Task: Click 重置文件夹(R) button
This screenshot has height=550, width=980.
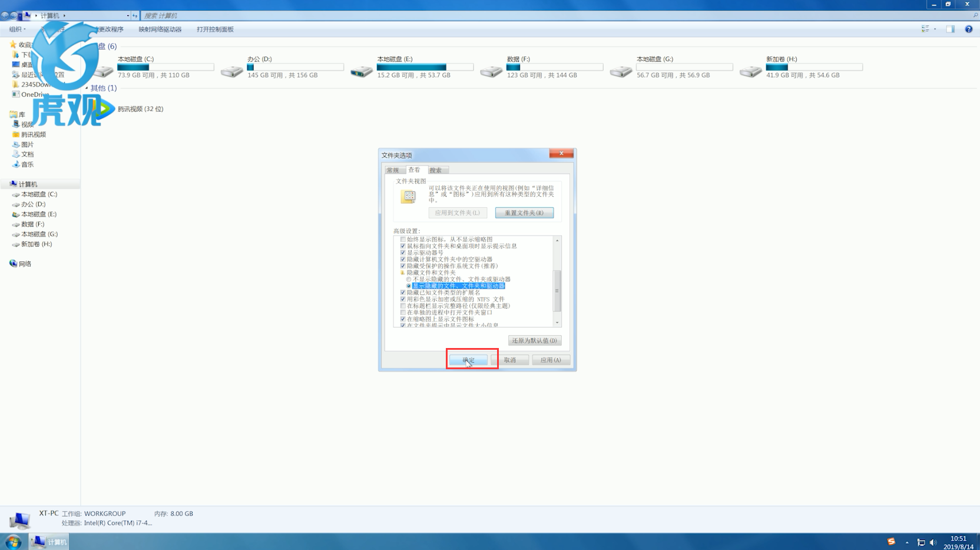Action: click(524, 213)
